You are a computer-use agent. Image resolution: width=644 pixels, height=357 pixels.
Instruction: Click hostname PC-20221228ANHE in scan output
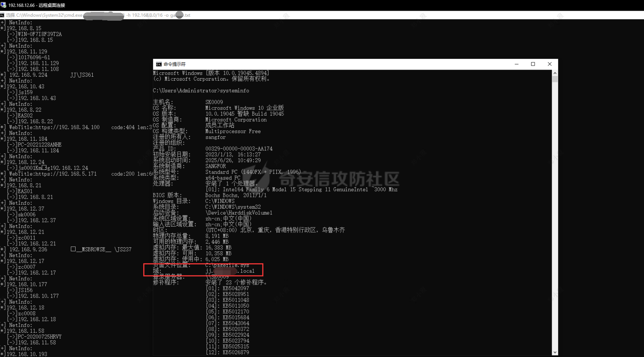[x=40, y=145]
